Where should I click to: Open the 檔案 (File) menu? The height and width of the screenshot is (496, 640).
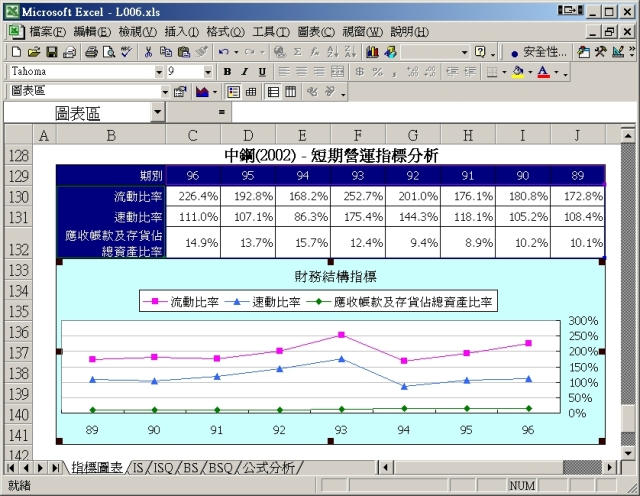(48, 32)
